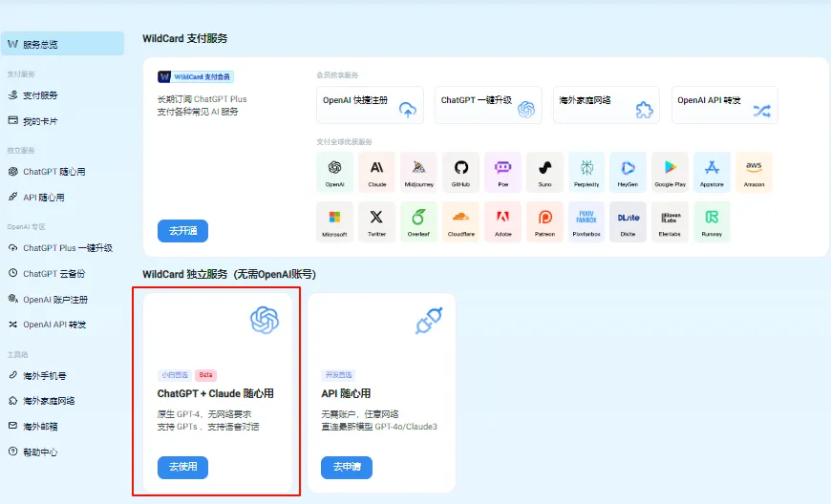Image resolution: width=831 pixels, height=504 pixels.
Task: Click the 去申请 button
Action: click(x=347, y=467)
